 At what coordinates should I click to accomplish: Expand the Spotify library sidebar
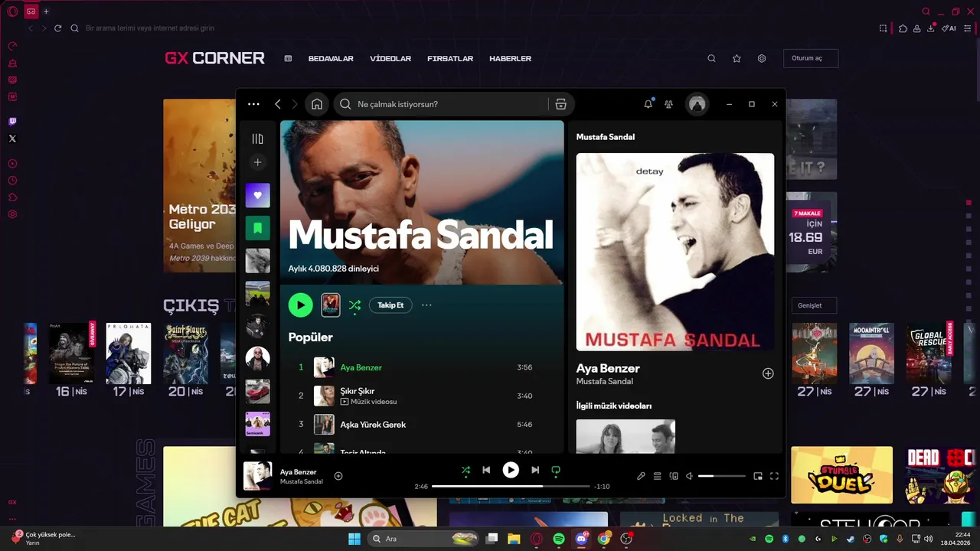(x=257, y=139)
